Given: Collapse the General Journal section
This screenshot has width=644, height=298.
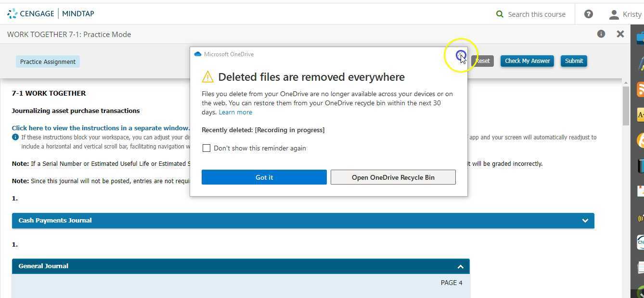Looking at the screenshot, I should tap(460, 266).
